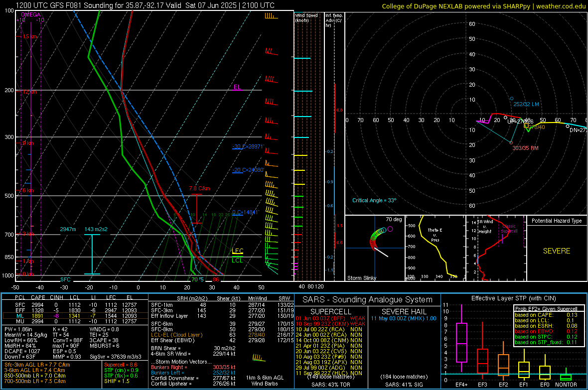588x390 pixels.
Task: Click the Bunkers Left = storm motion label
Action: coord(167,373)
